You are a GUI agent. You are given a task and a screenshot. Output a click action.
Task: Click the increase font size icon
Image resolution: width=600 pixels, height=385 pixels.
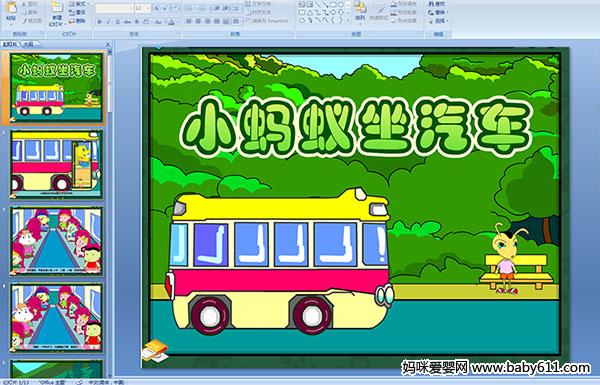[x=157, y=8]
